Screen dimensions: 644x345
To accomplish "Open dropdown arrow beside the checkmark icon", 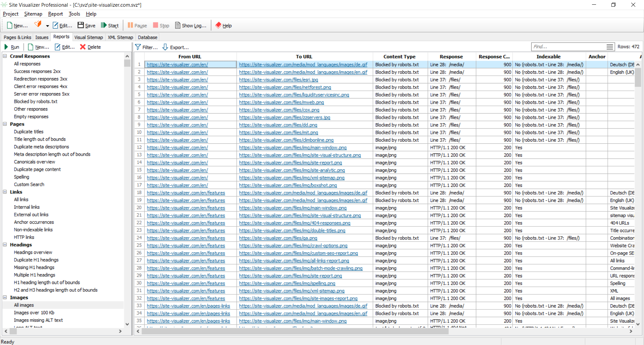I will 48,26.
